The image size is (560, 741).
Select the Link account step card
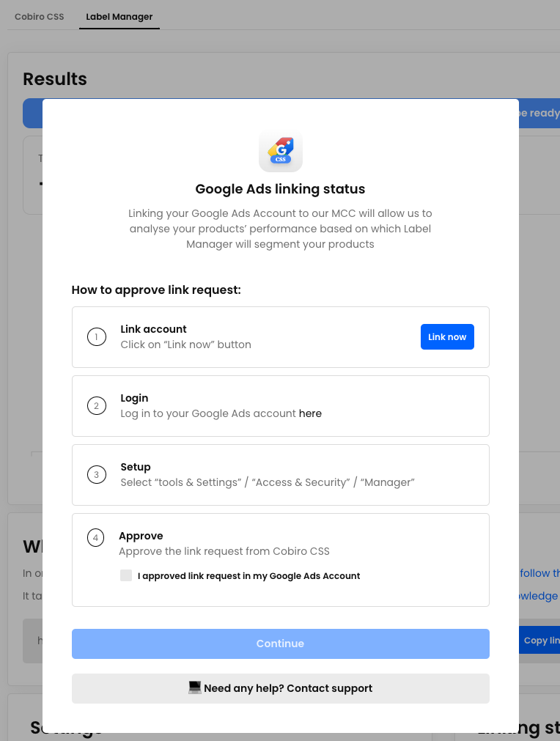pos(281,337)
